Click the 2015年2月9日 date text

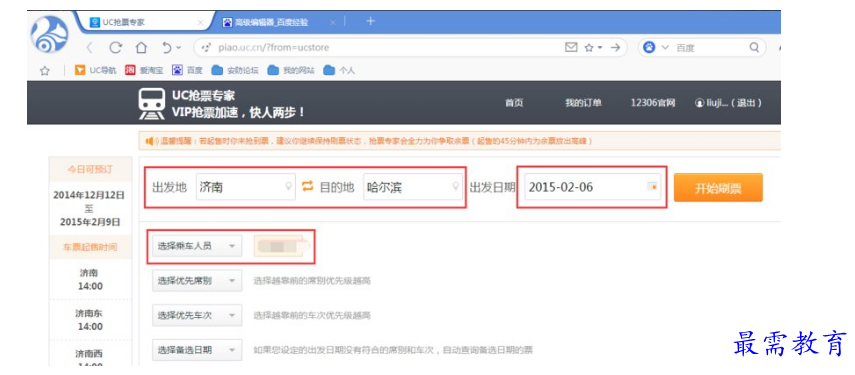click(x=89, y=222)
